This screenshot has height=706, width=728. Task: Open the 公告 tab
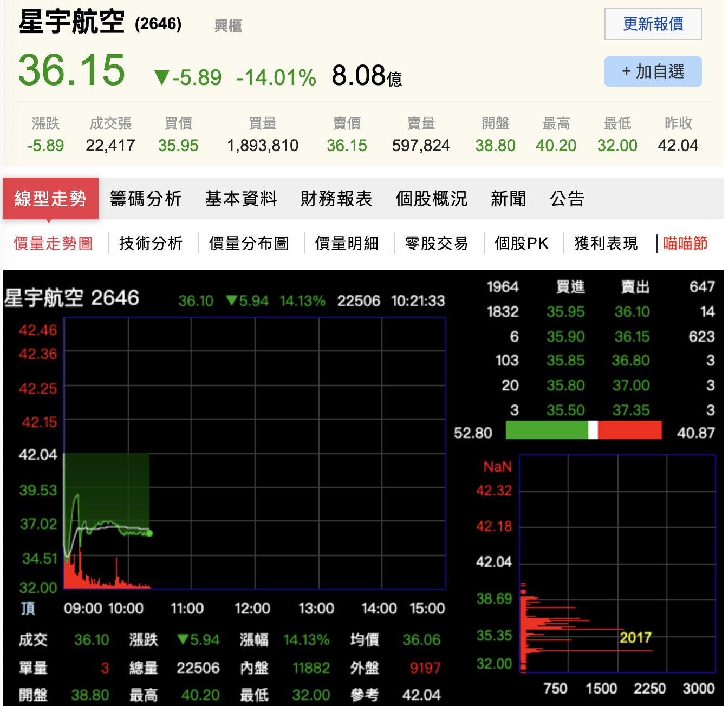pos(567,199)
